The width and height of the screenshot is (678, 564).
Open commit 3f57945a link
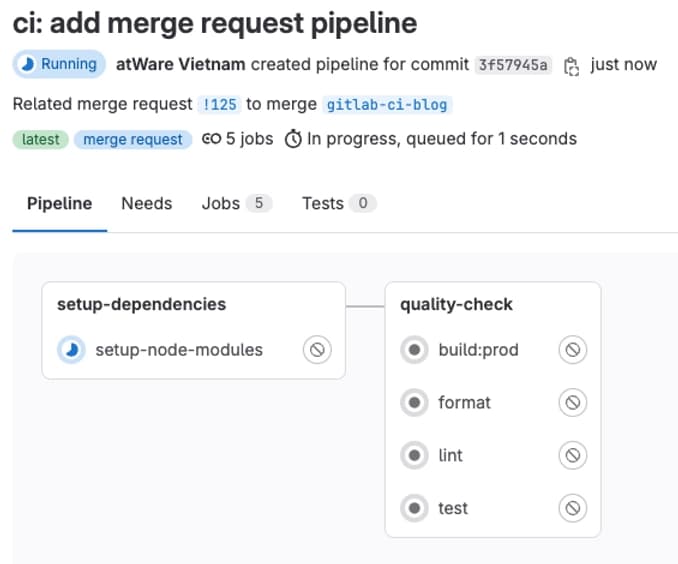click(x=513, y=65)
